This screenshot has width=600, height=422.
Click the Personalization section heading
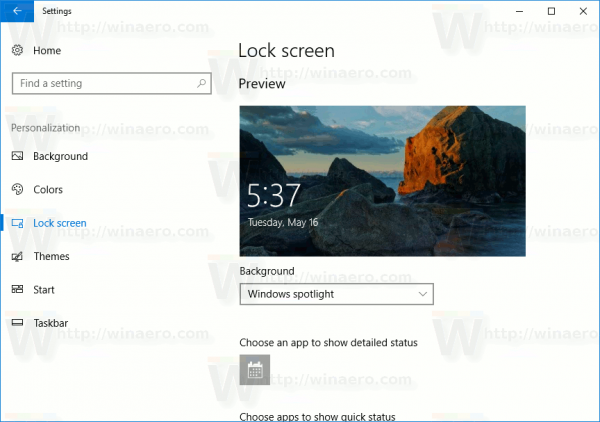[46, 128]
